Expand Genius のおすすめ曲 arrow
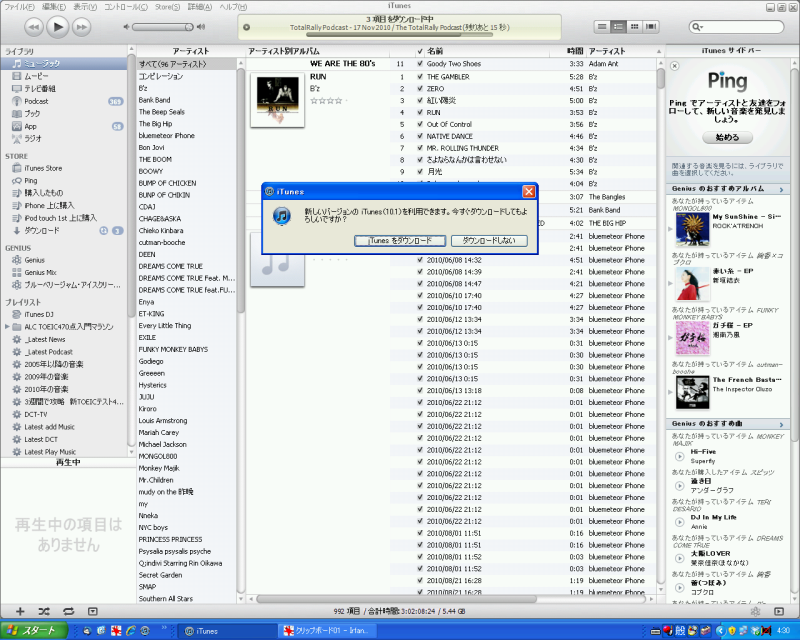800x640 pixels. click(781, 425)
